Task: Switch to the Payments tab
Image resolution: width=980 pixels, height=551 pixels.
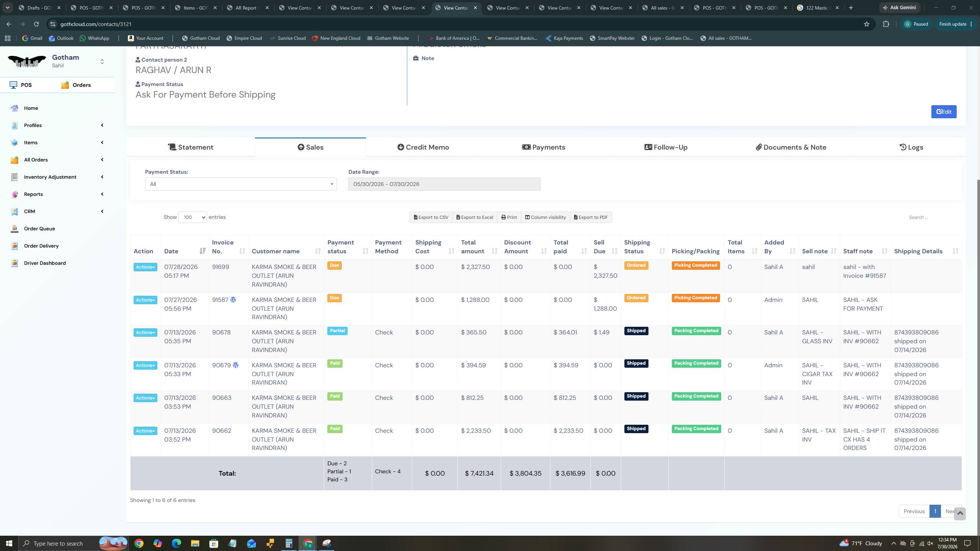Action: coord(544,147)
